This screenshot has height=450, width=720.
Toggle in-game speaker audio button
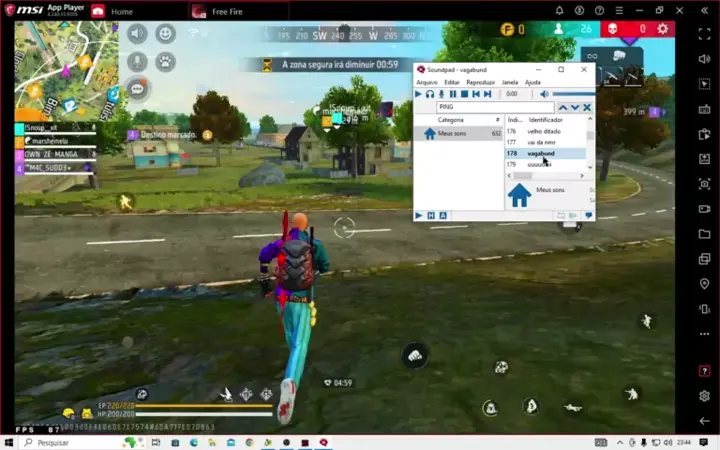pos(137,34)
